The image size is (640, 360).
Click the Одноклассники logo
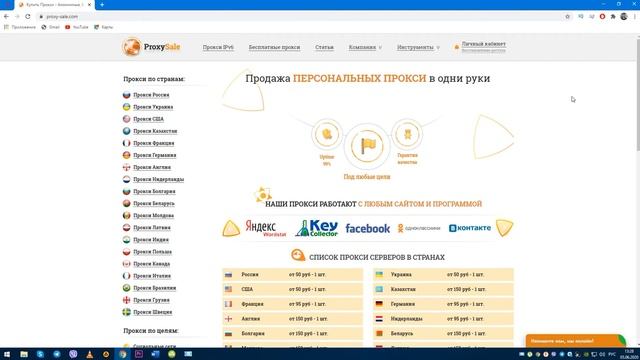click(419, 228)
